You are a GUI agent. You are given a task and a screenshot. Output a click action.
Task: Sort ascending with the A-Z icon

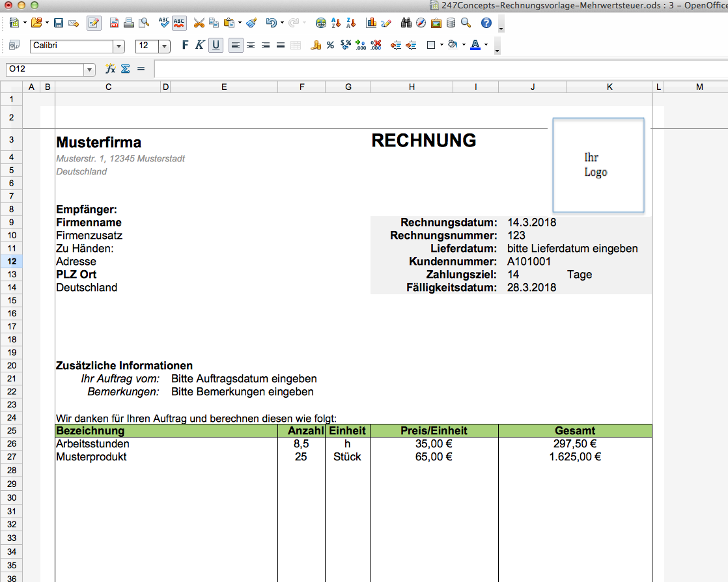pyautogui.click(x=336, y=23)
